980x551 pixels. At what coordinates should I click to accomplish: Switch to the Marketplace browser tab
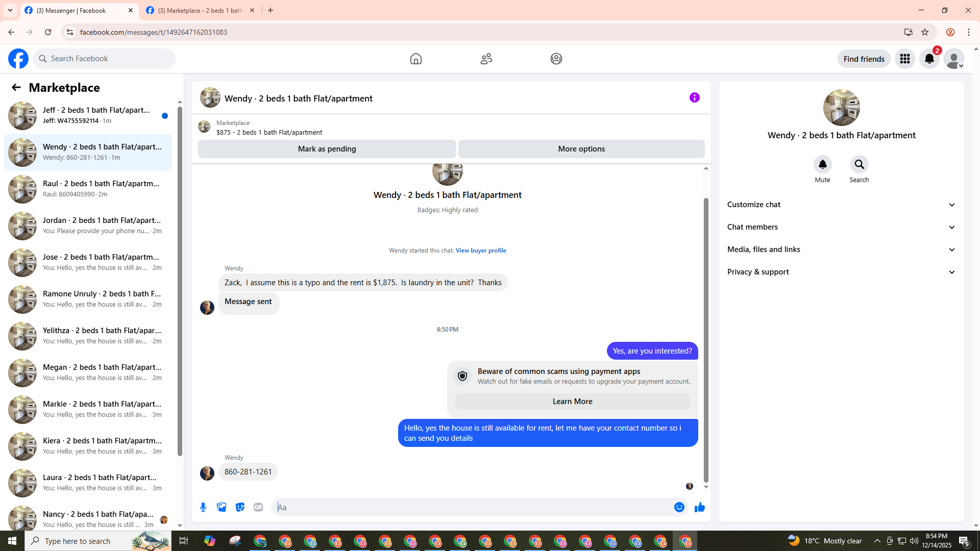point(200,10)
